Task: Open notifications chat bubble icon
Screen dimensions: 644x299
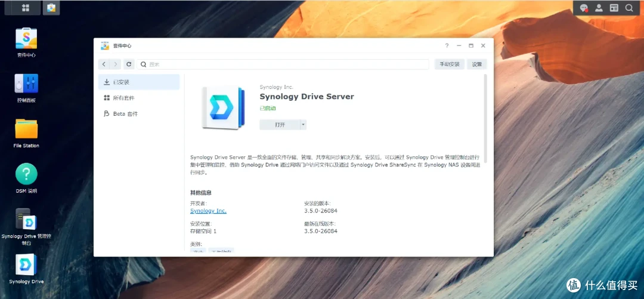Action: coord(584,8)
